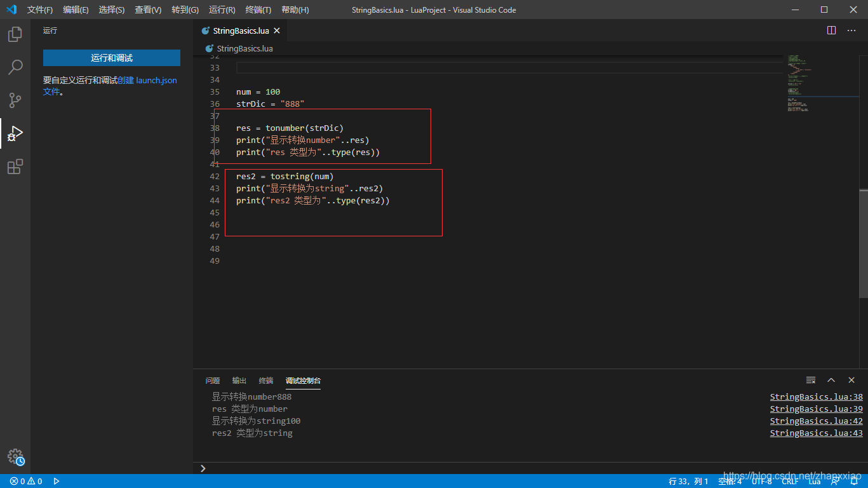Click code line res2 = tostring(num)

[284, 177]
